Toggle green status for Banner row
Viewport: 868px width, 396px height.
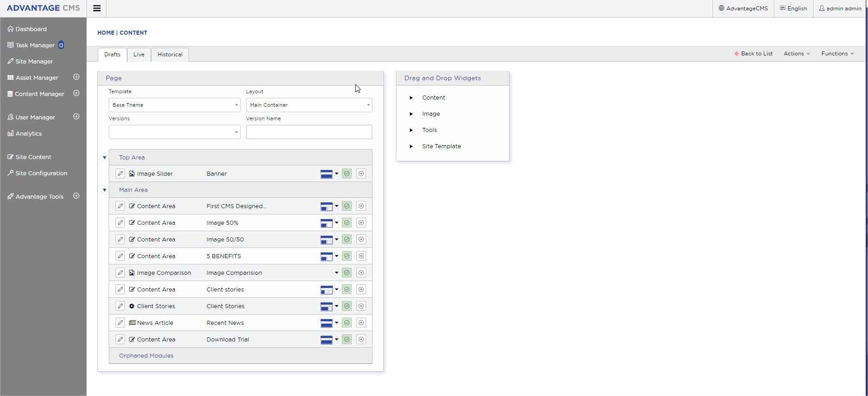tap(347, 173)
